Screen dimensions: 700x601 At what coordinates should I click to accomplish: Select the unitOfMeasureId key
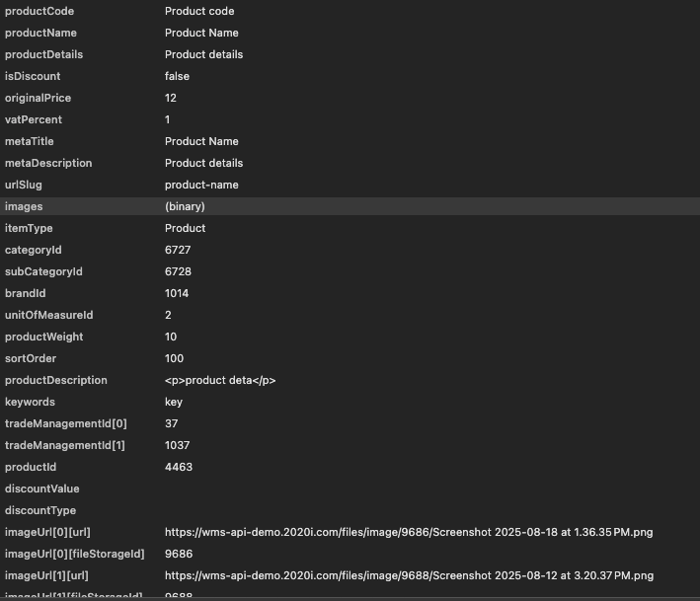(48, 315)
